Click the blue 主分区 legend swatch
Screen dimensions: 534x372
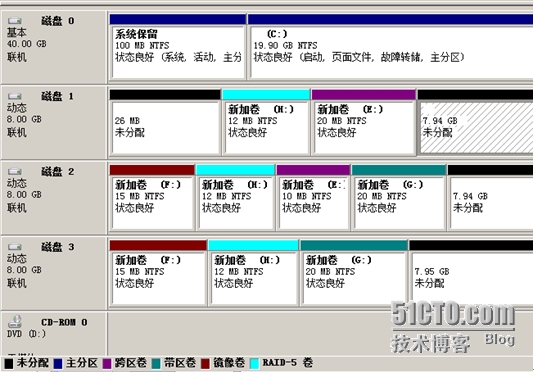(58, 363)
